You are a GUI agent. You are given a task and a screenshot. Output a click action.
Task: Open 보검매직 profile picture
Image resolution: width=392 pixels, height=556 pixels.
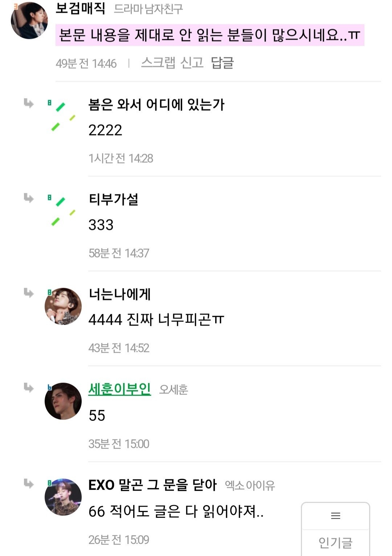[x=29, y=20]
